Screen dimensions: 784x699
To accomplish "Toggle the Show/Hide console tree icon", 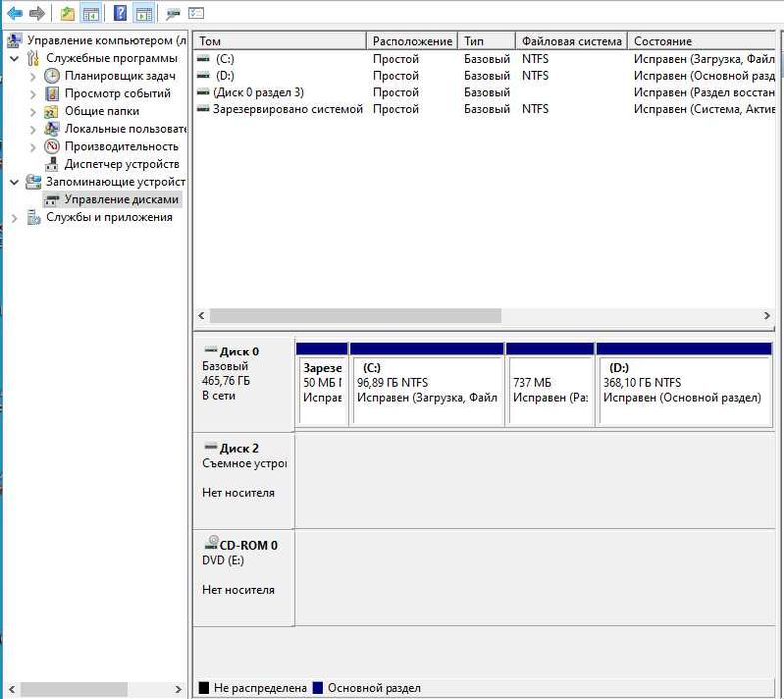I will coord(91,13).
